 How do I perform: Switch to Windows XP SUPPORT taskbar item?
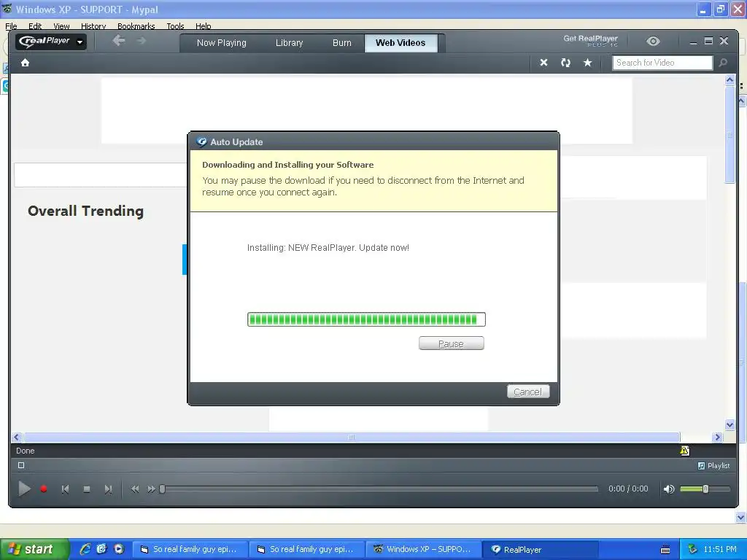(x=423, y=550)
